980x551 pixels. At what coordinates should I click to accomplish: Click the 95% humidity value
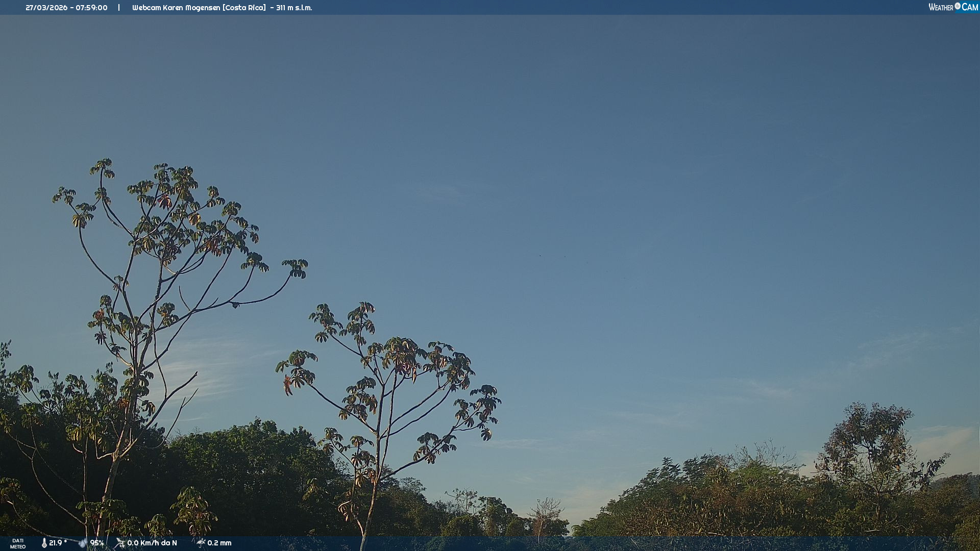click(97, 543)
